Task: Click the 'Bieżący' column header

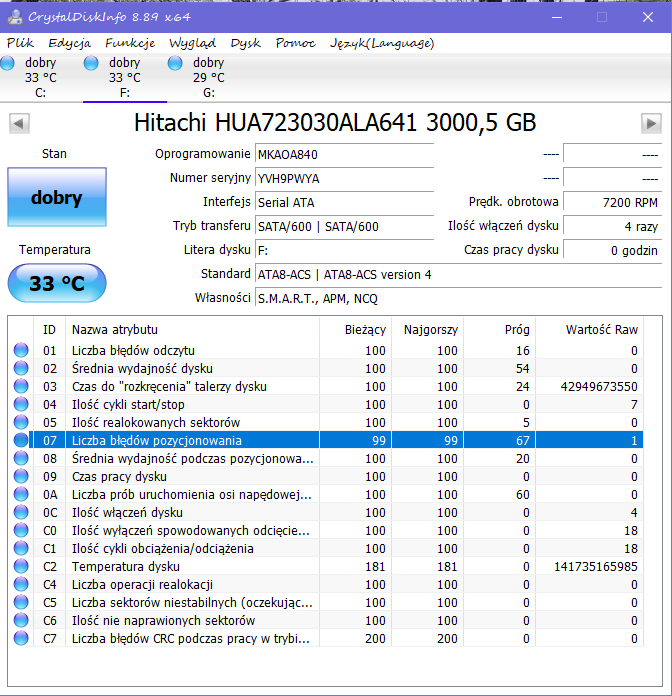Action: click(x=356, y=329)
